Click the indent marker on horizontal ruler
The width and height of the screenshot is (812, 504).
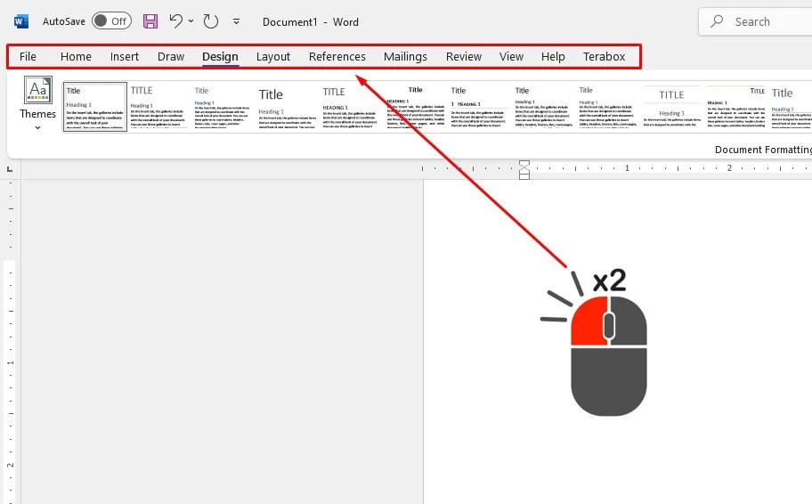[x=524, y=168]
